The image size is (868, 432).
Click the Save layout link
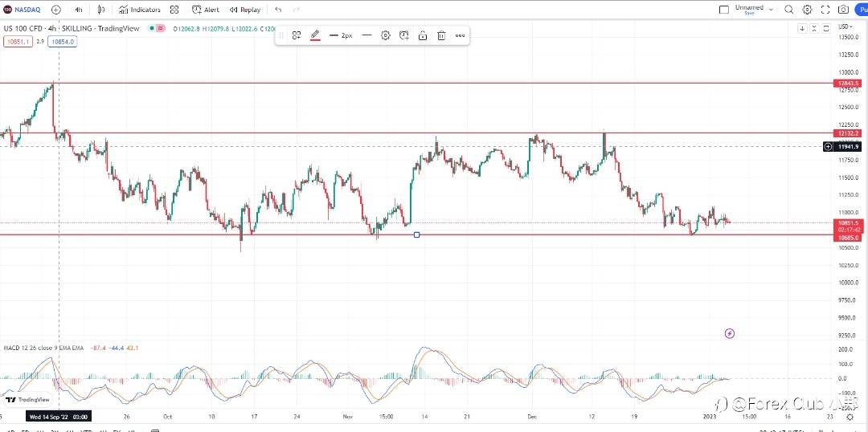tap(749, 13)
